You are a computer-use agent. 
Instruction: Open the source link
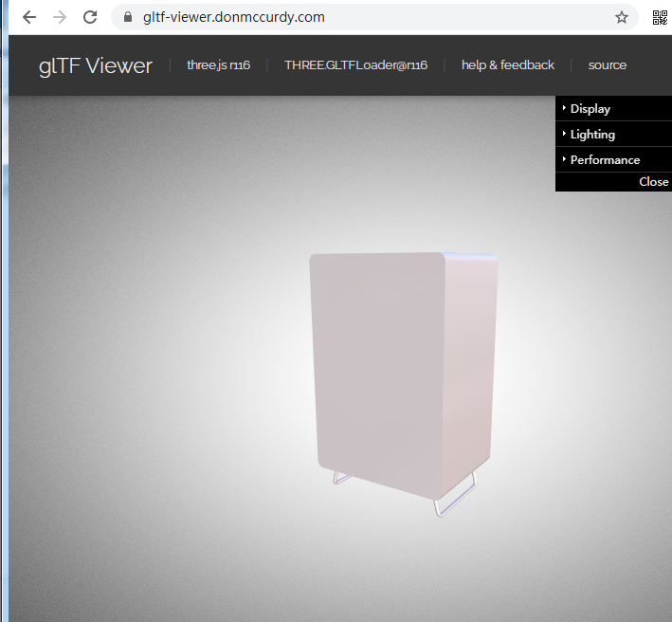coord(608,65)
